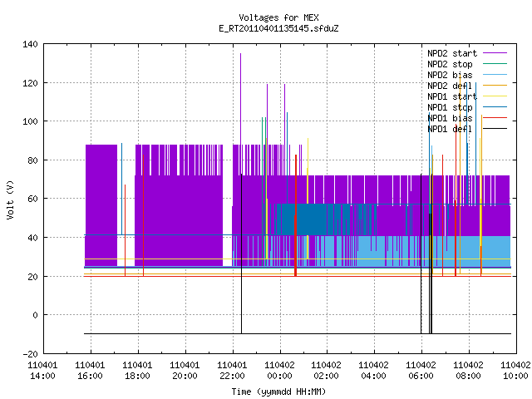Viewport: 532px width, 399px height.
Task: Click the dark blue NPD1 stop legend line
Action: pyautogui.click(x=495, y=107)
